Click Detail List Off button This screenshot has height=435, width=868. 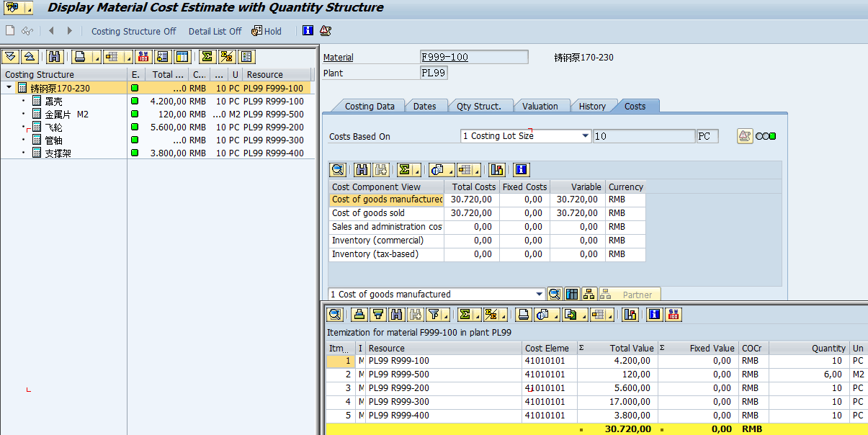pyautogui.click(x=215, y=31)
